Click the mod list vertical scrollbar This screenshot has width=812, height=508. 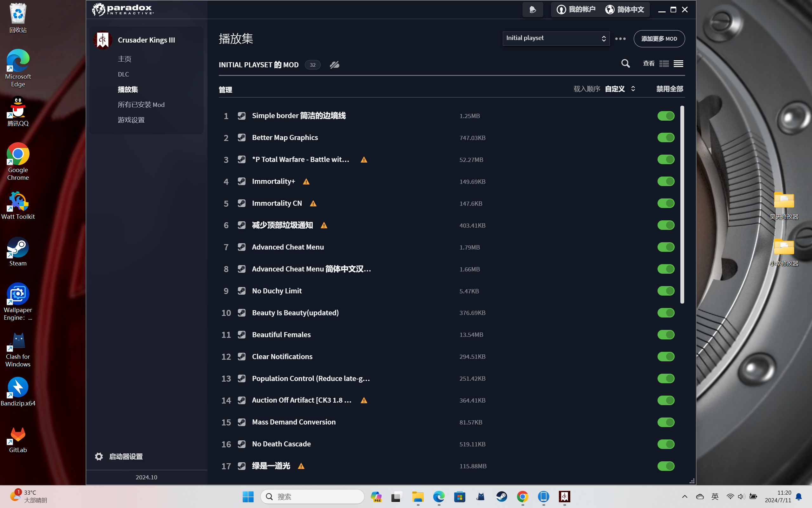tap(682, 204)
